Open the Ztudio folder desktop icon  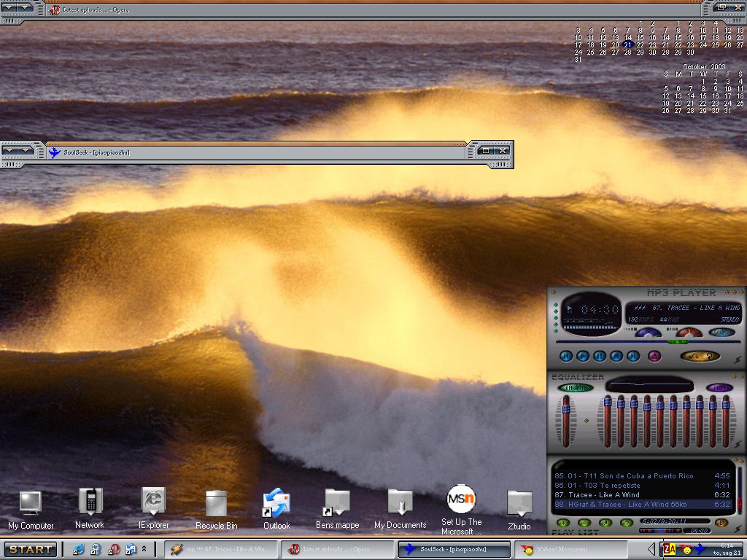519,510
